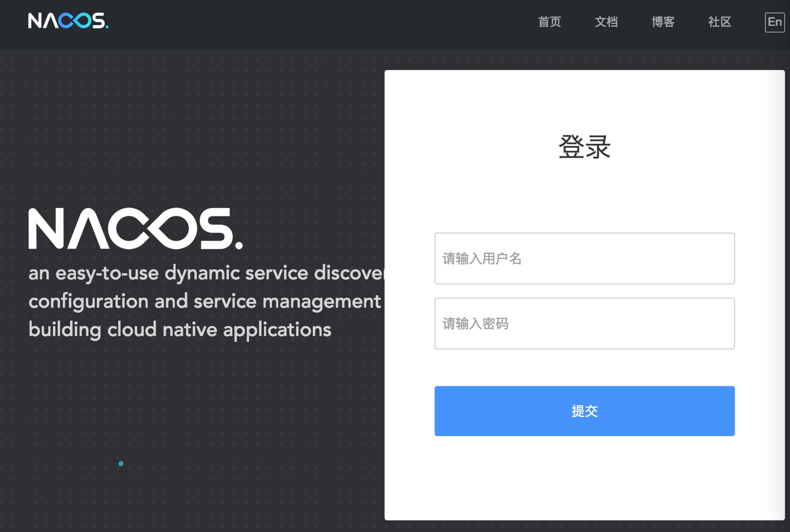Click the Nacos logo in header
The height and width of the screenshot is (532, 790).
pyautogui.click(x=68, y=21)
